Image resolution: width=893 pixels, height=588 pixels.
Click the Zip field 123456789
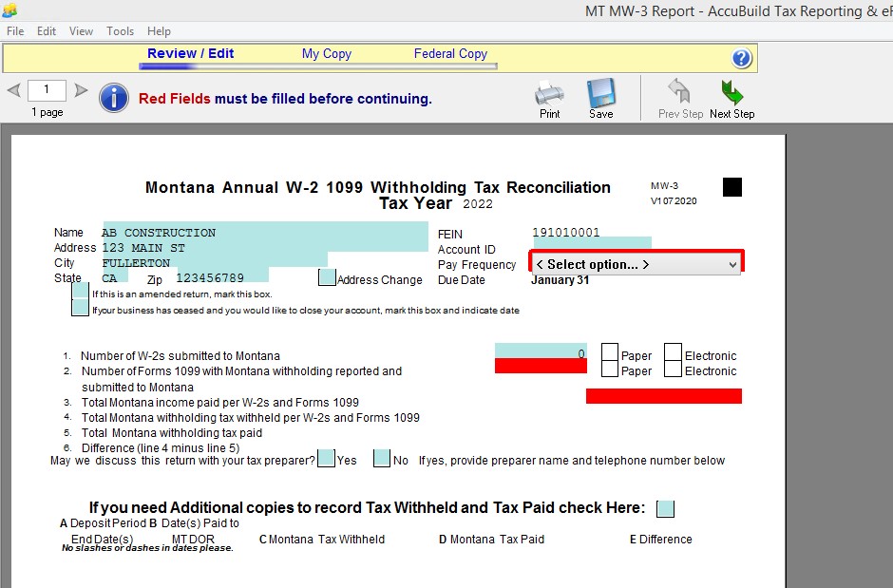tap(221, 275)
